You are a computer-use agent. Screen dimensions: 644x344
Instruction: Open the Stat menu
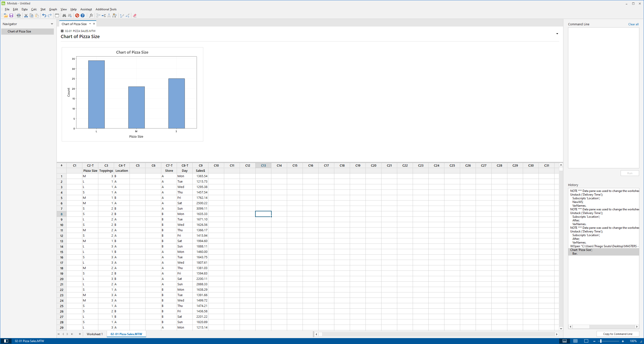(43, 9)
